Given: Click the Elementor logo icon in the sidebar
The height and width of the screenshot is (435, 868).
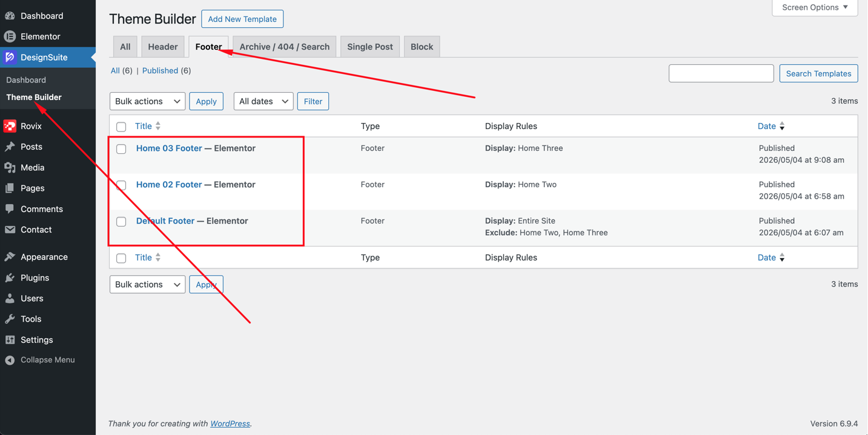Looking at the screenshot, I should click(10, 36).
